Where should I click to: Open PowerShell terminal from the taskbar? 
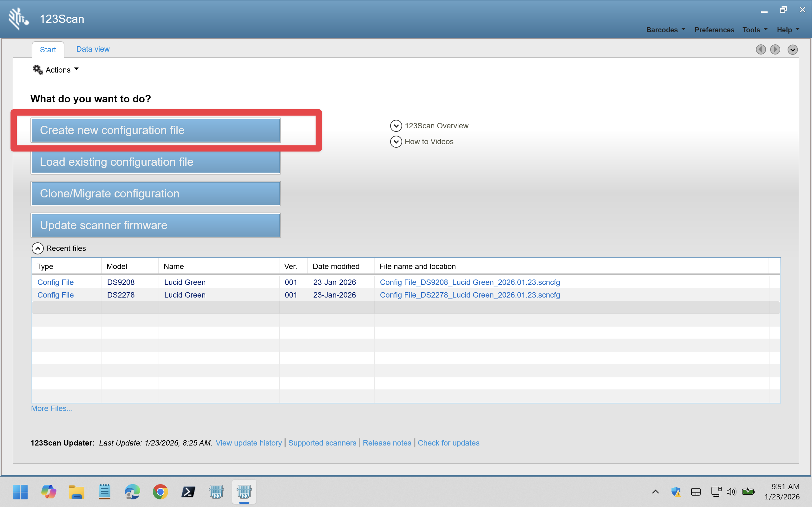click(x=188, y=492)
